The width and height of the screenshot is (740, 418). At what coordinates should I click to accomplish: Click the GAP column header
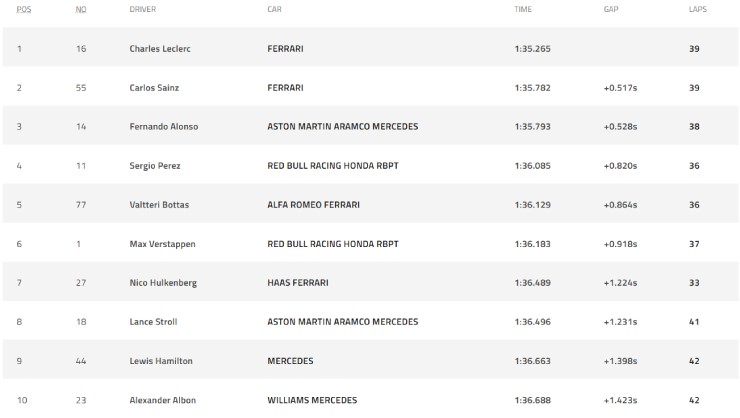611,9
